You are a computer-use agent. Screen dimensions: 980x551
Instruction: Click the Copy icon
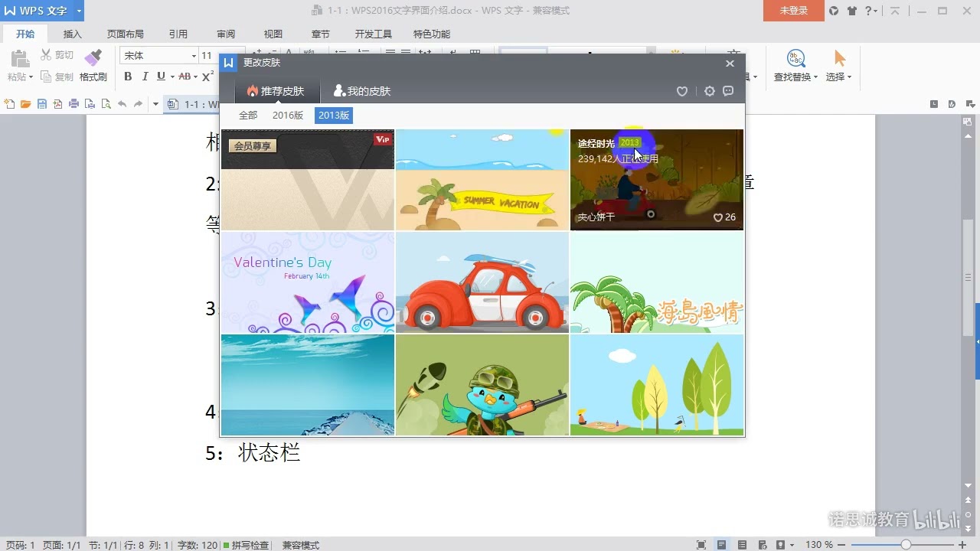46,77
